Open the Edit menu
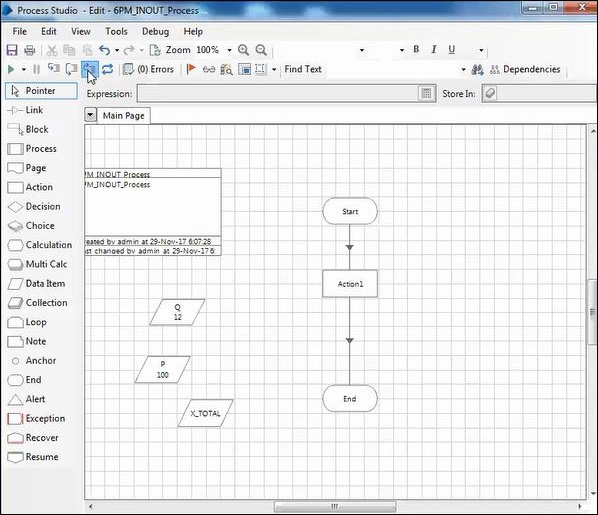 click(49, 31)
